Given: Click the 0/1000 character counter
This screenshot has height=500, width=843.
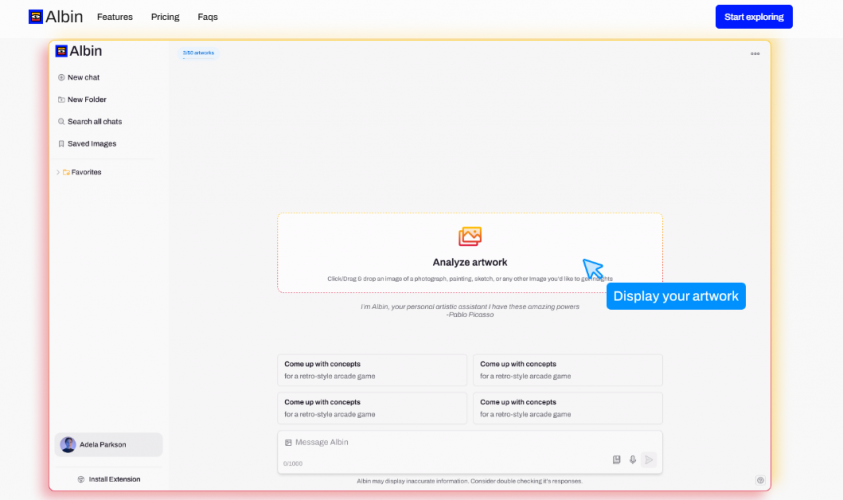Looking at the screenshot, I should pos(293,463).
